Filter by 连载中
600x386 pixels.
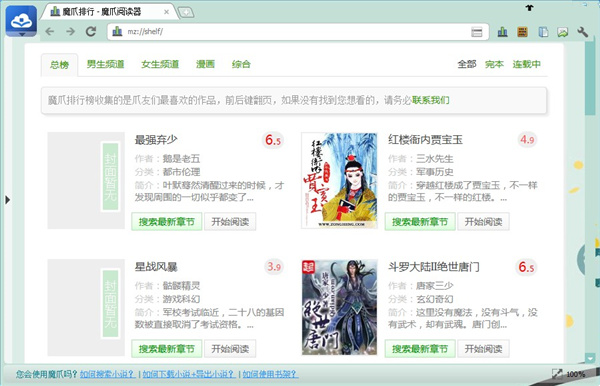(x=527, y=64)
